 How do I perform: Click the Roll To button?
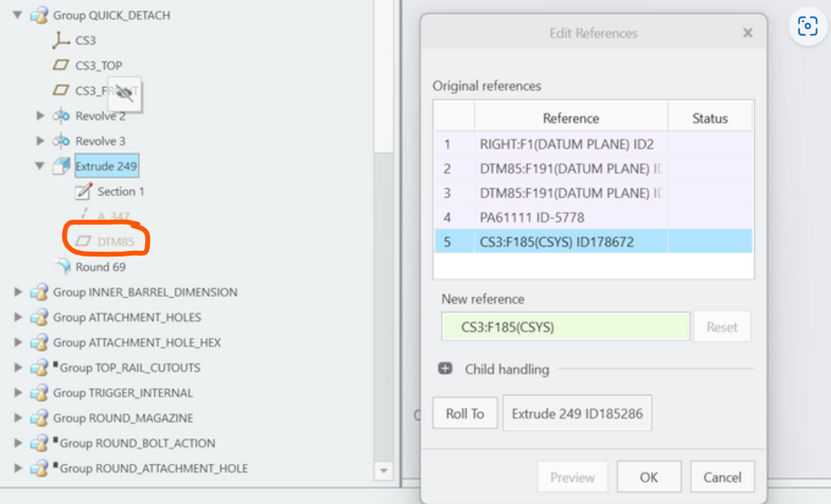[x=464, y=413]
